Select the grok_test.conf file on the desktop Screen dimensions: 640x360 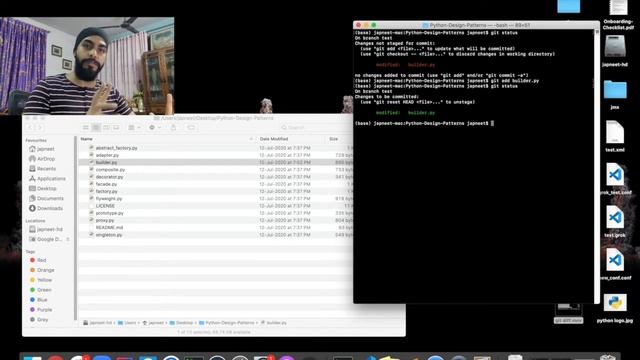(x=615, y=179)
